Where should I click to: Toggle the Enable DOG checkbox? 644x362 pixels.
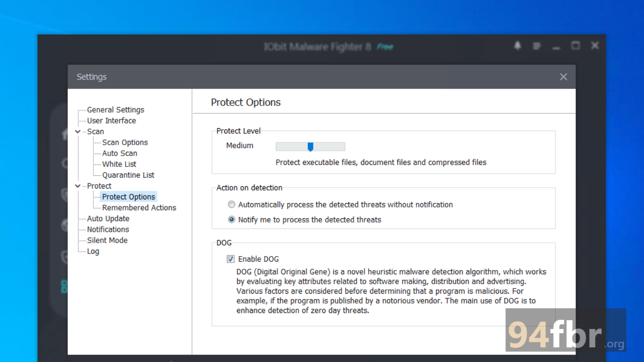231,259
